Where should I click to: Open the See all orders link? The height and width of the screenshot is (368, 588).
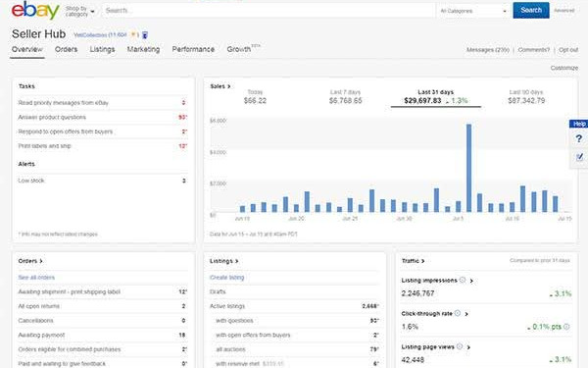[36, 278]
